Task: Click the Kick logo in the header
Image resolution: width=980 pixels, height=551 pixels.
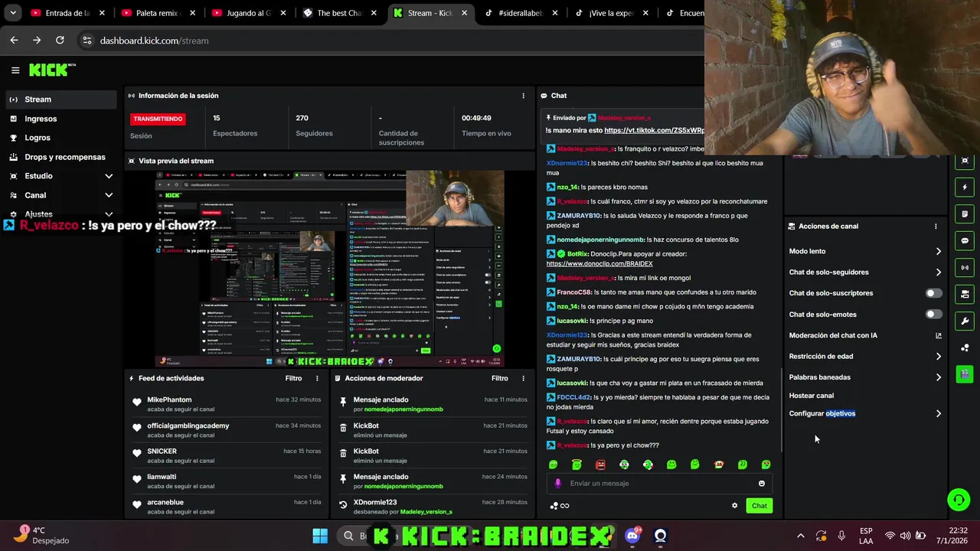Action: click(52, 70)
